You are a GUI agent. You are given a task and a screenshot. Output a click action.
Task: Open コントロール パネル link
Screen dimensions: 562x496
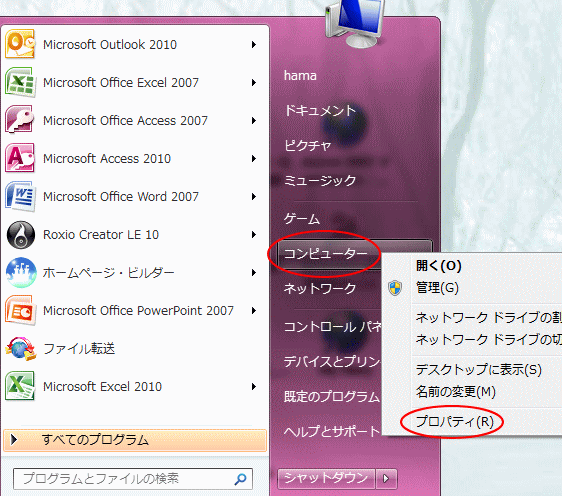coord(332,327)
